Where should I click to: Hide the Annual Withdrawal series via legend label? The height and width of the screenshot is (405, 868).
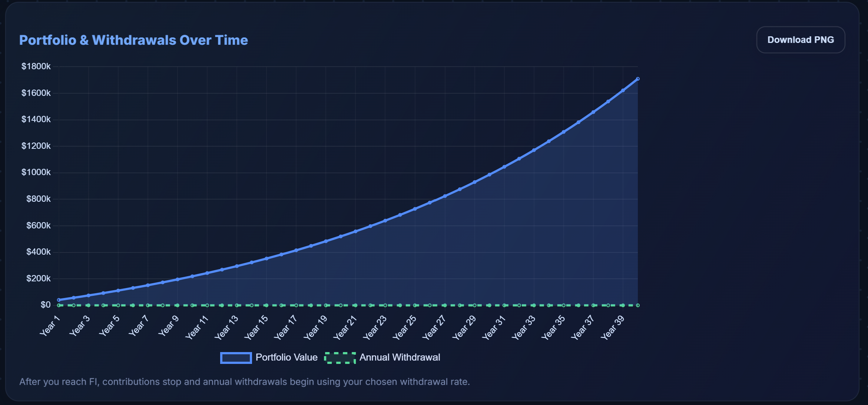400,357
